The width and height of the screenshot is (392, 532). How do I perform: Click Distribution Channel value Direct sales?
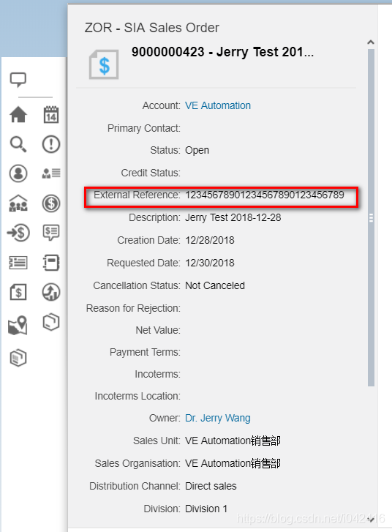coord(211,486)
